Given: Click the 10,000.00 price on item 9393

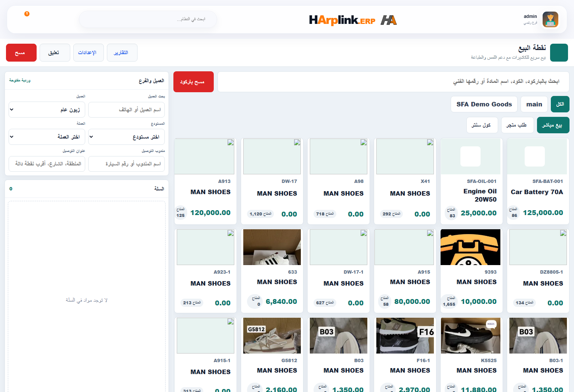Looking at the screenshot, I should 479,302.
